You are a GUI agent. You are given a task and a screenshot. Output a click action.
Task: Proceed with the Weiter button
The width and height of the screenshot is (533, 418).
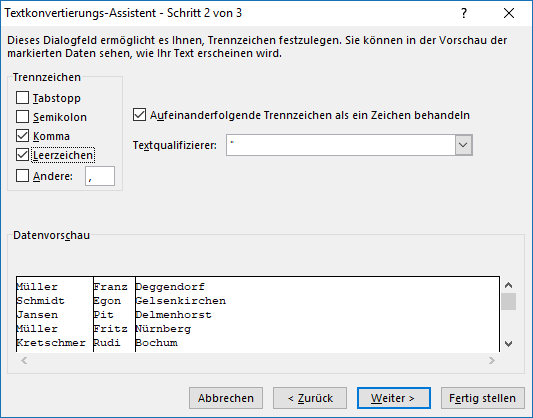[394, 398]
